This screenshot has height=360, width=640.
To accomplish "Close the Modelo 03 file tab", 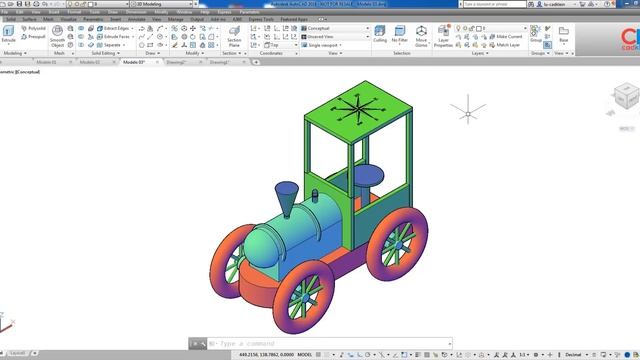I will pos(157,62).
